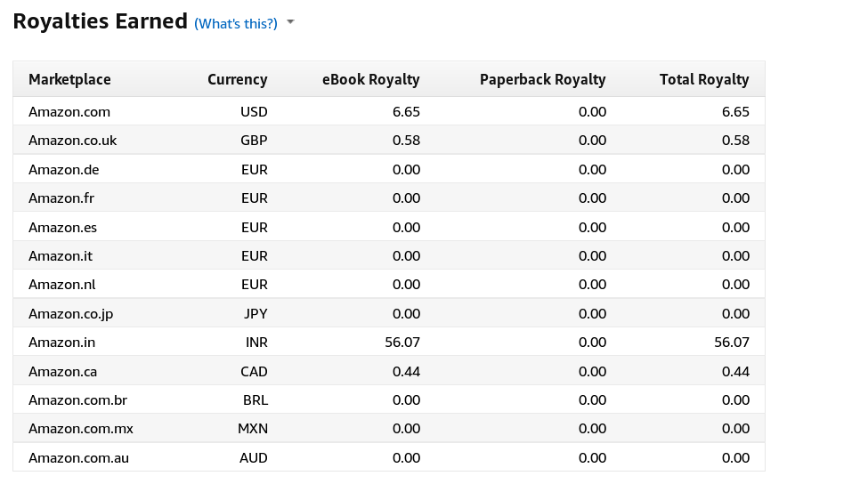Select the Amazon.in marketplace cell
The height and width of the screenshot is (484, 868).
(x=62, y=343)
